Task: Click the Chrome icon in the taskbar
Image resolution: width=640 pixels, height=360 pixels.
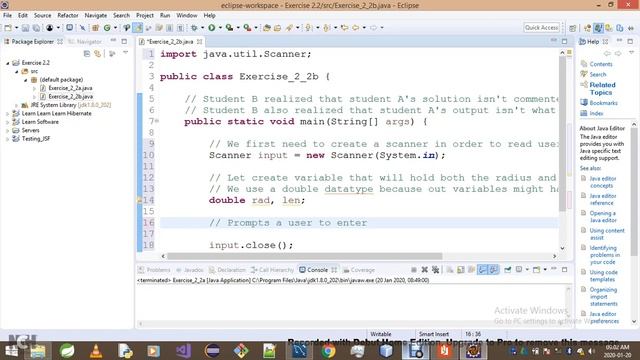Action: [x=328, y=351]
